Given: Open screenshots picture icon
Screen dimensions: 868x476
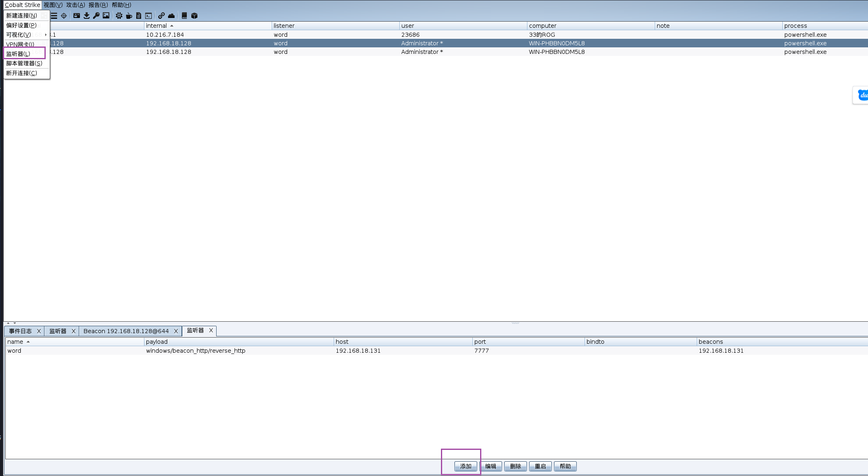Looking at the screenshot, I should [106, 16].
